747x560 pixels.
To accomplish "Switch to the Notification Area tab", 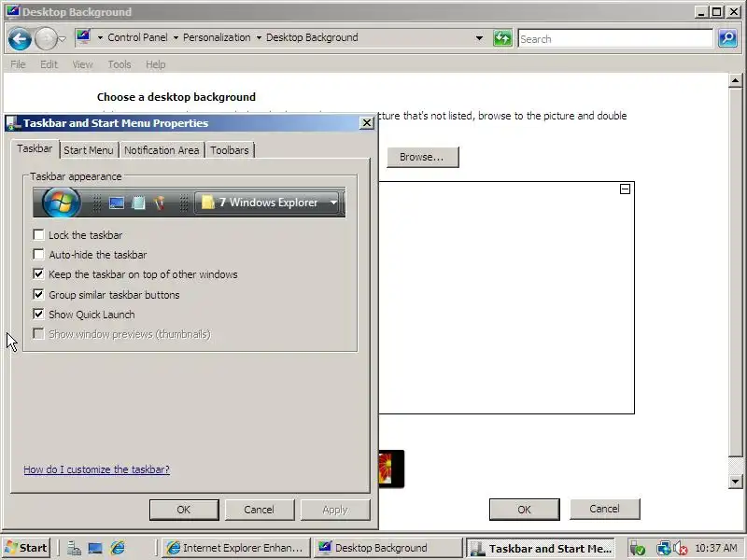I will click(162, 150).
